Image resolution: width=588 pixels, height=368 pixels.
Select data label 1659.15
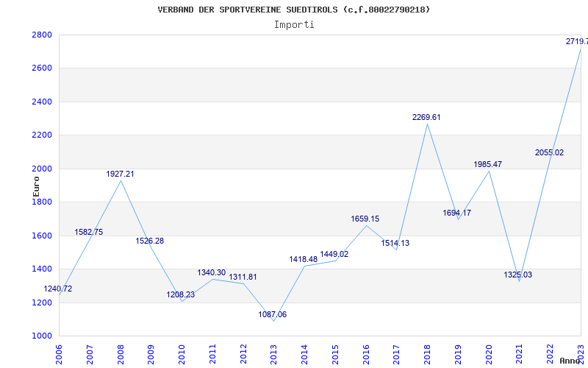click(x=365, y=219)
